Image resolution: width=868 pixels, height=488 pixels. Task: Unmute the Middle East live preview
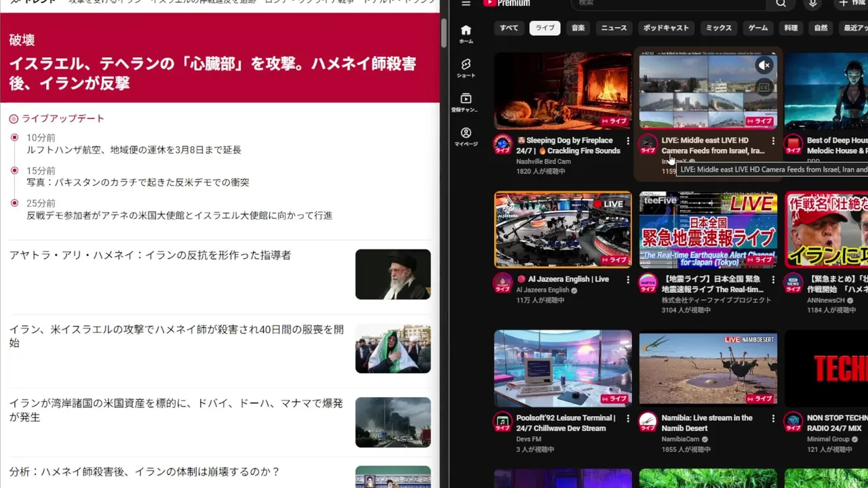click(x=764, y=65)
